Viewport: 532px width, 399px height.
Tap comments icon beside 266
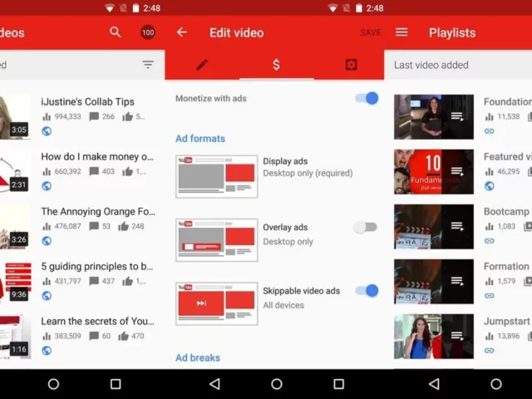94,116
